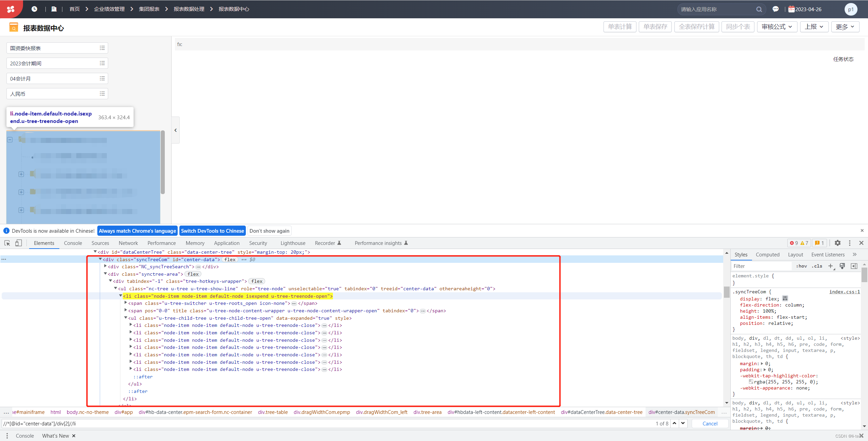
Task: Toggle the device toolbar in DevTools
Action: (19, 243)
